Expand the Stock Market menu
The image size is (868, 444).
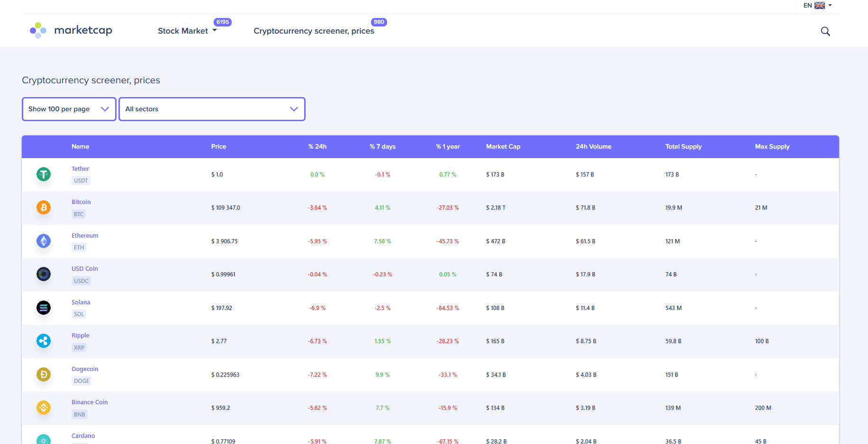187,31
